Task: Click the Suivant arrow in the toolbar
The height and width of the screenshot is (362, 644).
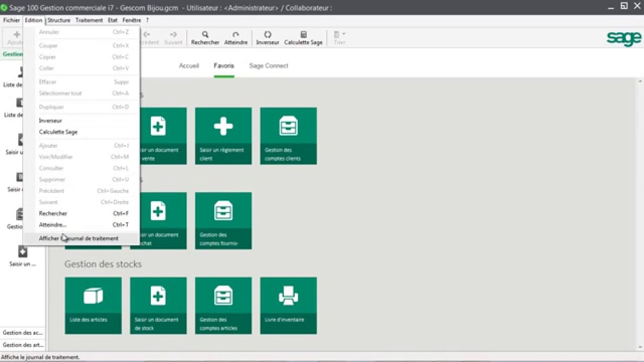Action: (173, 35)
